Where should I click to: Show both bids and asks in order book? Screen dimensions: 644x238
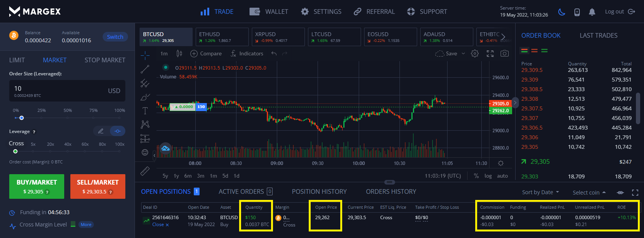[x=524, y=50]
